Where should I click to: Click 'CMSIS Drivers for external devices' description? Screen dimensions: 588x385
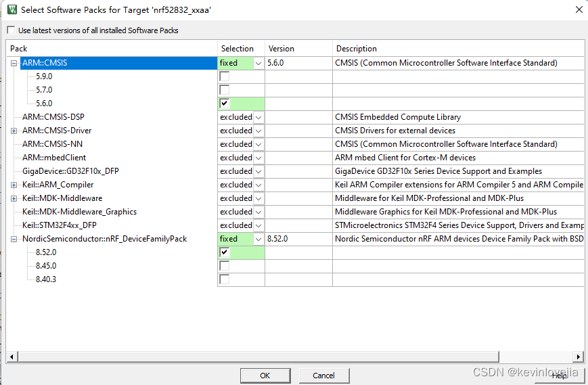click(395, 131)
